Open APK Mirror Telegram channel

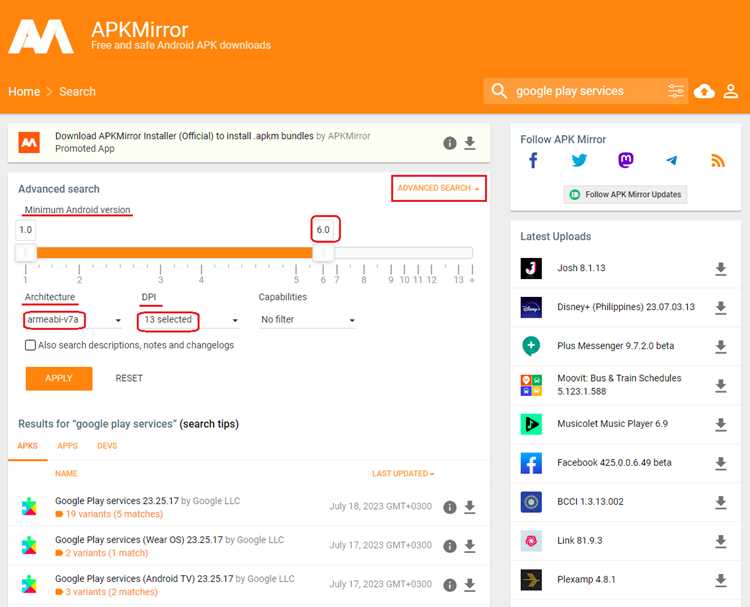[672, 160]
